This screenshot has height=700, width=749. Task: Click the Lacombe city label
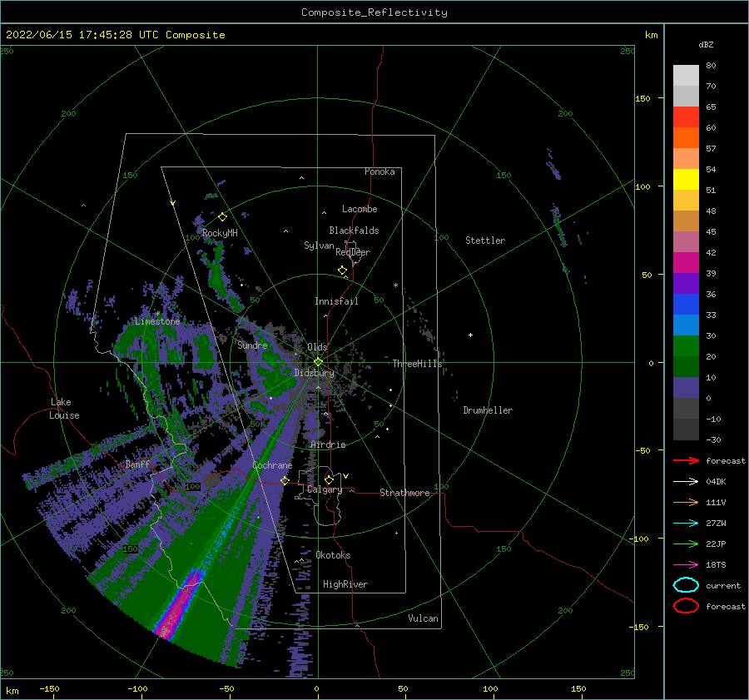click(360, 209)
